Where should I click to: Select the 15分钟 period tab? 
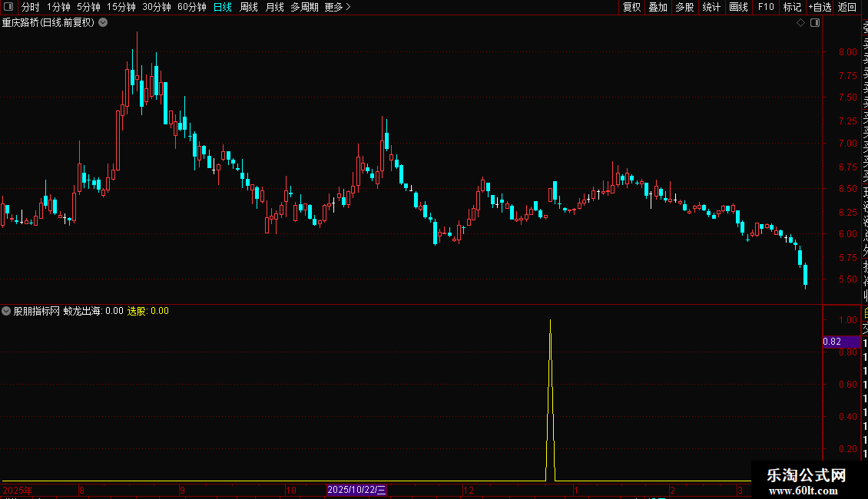(121, 7)
